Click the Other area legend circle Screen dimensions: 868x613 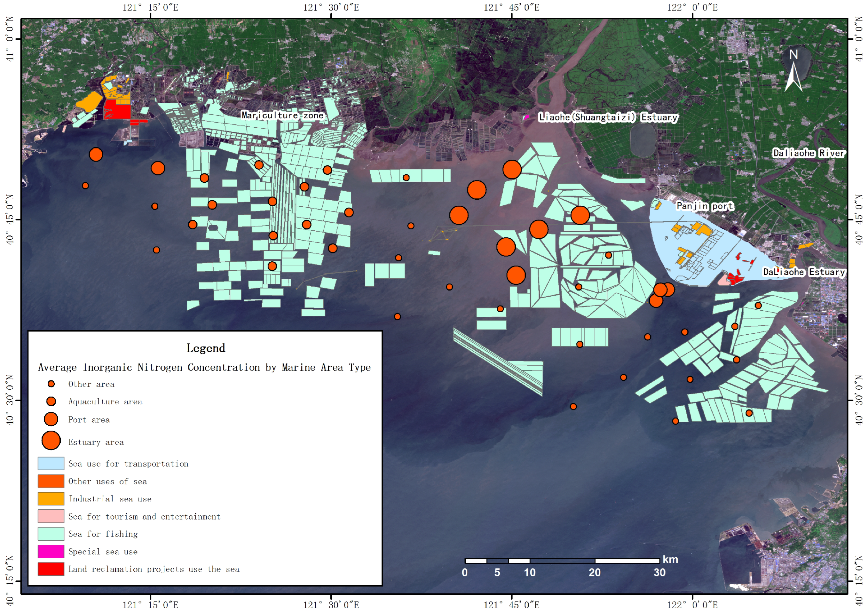51,384
